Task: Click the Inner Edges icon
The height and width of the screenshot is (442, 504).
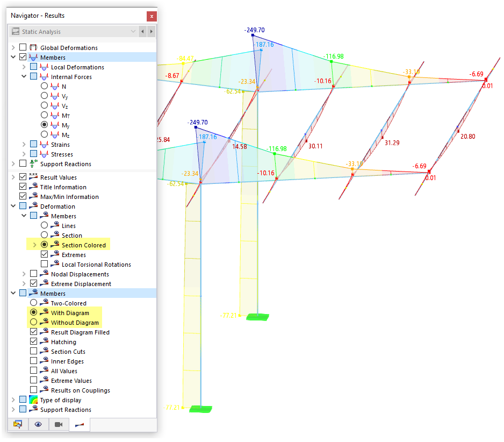Action: 44,360
